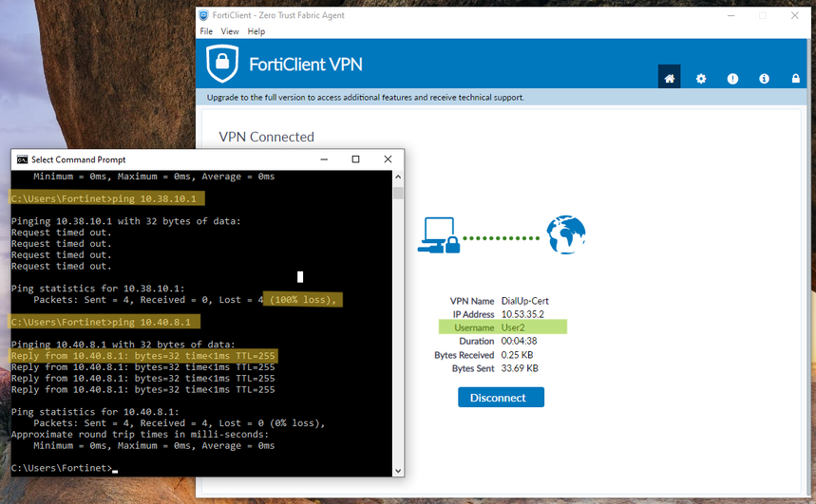This screenshot has width=816, height=504.
Task: Click the final C:\Users\Fortinet> prompt
Action: point(62,468)
